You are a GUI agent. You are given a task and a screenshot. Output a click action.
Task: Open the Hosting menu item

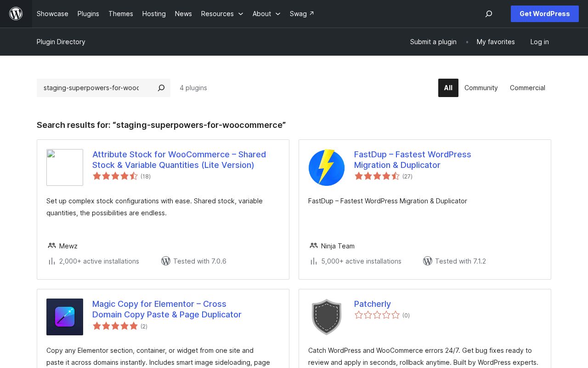[x=154, y=14]
